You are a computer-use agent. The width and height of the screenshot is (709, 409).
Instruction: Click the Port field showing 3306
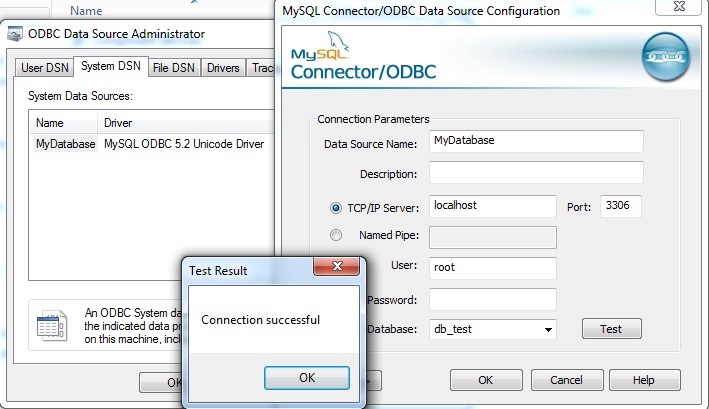point(621,206)
